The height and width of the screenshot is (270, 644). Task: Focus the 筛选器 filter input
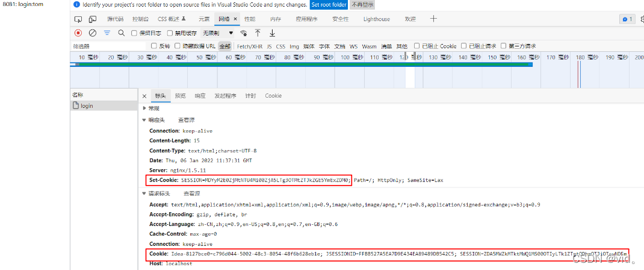(108, 46)
